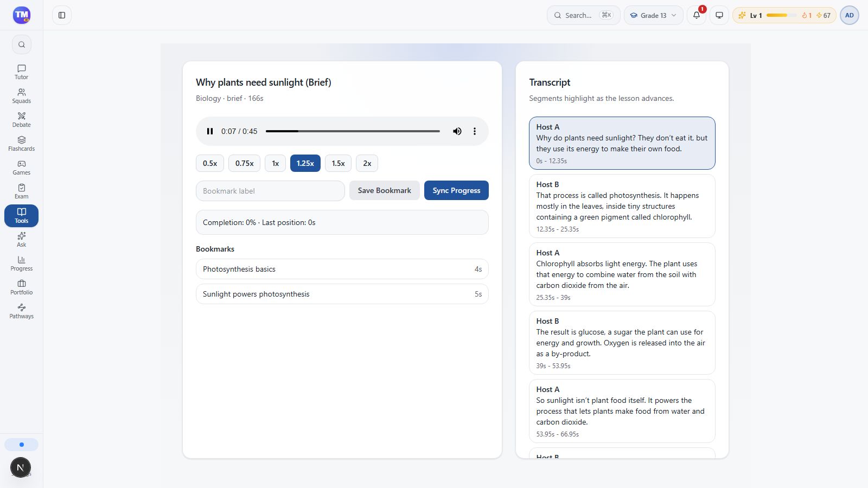
Task: Set playback speed to 0.5x
Action: click(210, 163)
